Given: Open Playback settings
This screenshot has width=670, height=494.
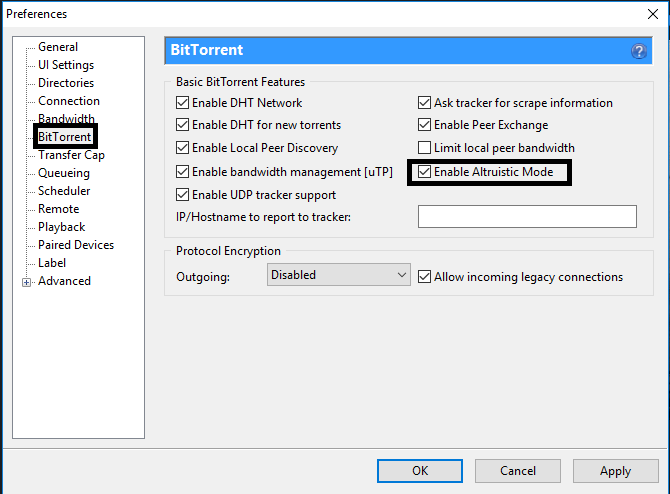Looking at the screenshot, I should pyautogui.click(x=62, y=227).
